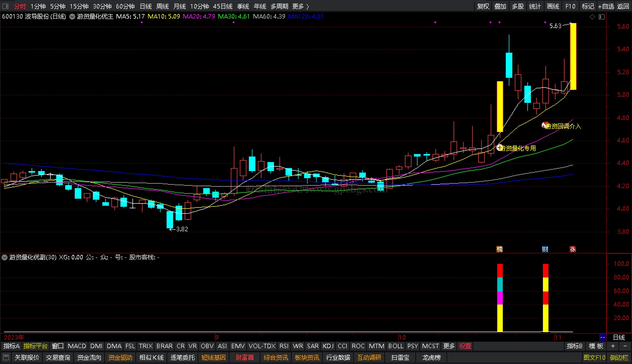Image resolution: width=632 pixels, height=364 pixels.
Task: Select the 15分钟 period
Action: [79, 6]
